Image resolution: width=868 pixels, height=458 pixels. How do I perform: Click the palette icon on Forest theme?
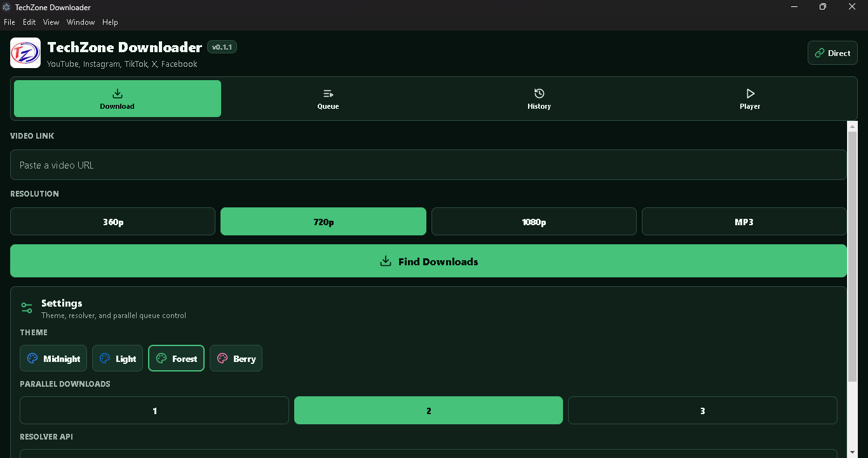click(161, 359)
